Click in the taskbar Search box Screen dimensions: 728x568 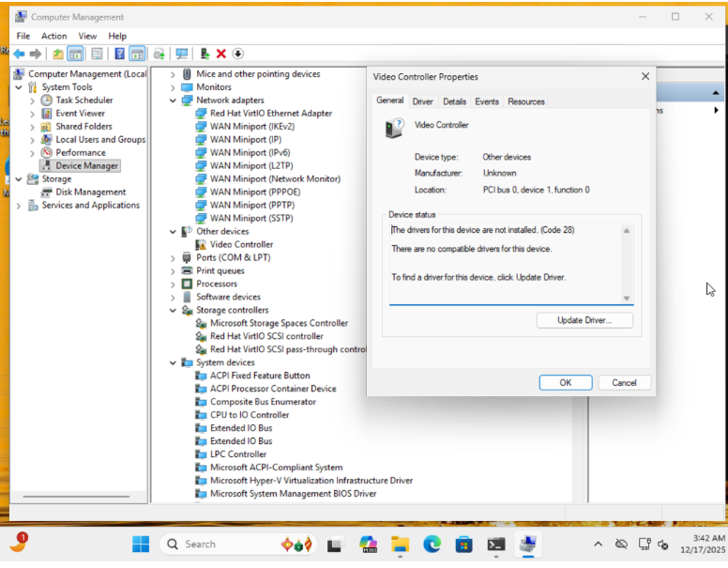238,545
